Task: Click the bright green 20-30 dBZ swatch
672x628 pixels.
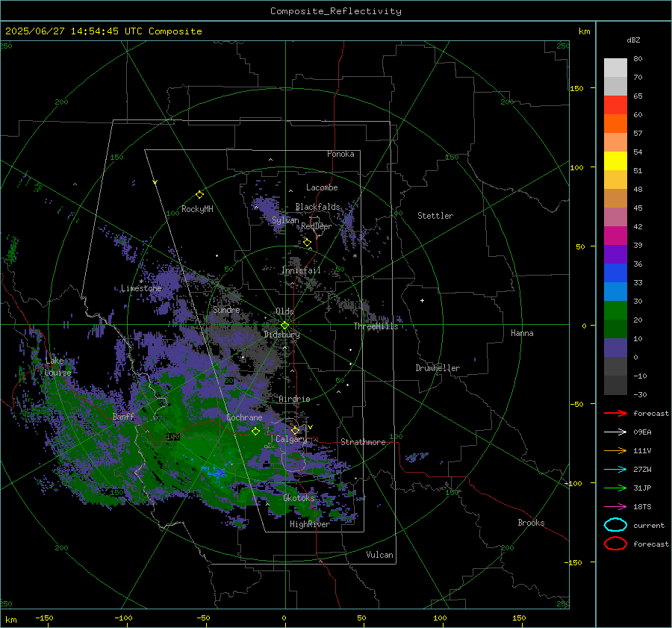Action: click(x=615, y=311)
